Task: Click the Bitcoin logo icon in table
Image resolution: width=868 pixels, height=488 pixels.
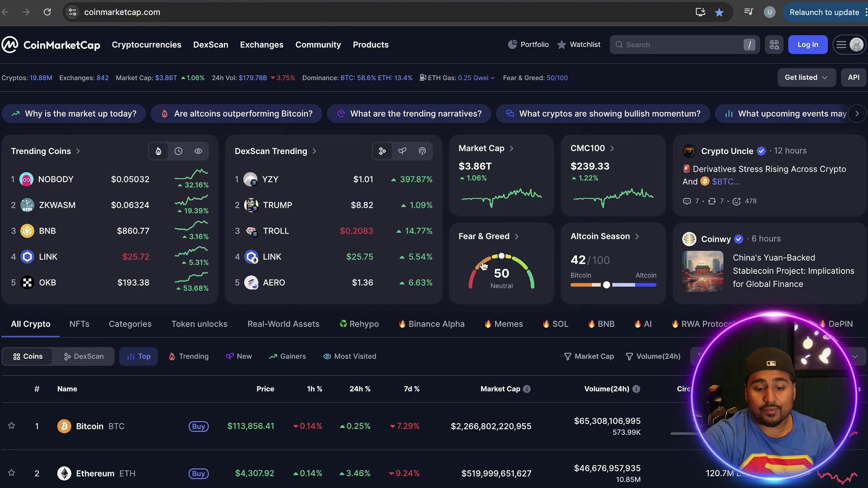Action: click(64, 426)
